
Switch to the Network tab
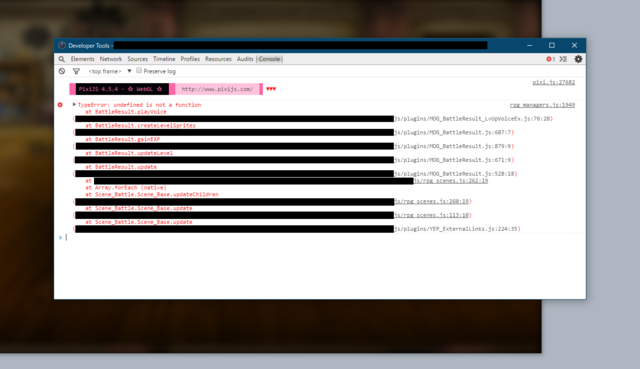click(111, 59)
